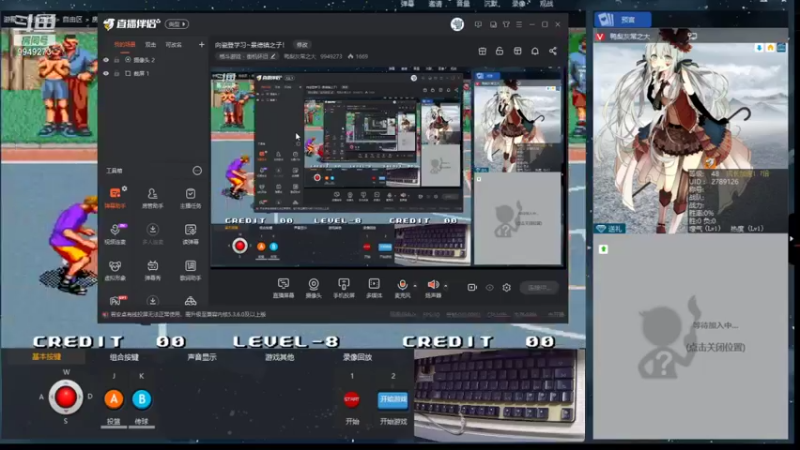The height and width of the screenshot is (450, 800).
Task: Select the 录像回放 tab in emulator
Action: [357, 357]
